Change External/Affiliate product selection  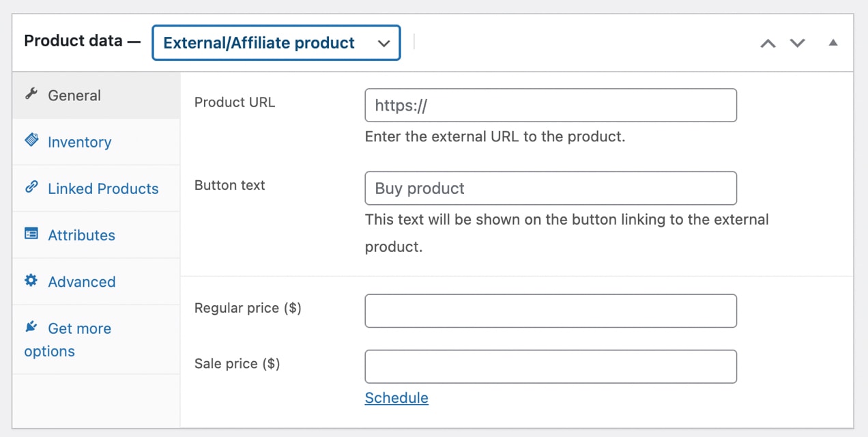tap(276, 42)
